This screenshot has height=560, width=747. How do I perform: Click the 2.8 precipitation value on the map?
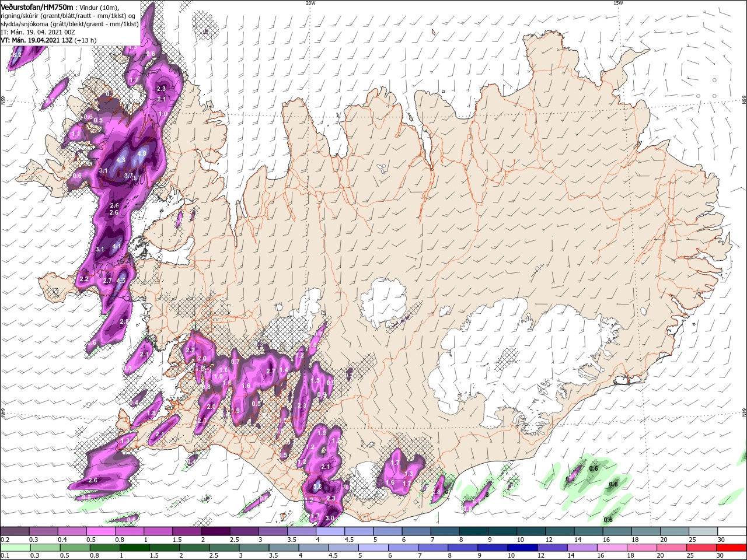point(124,321)
